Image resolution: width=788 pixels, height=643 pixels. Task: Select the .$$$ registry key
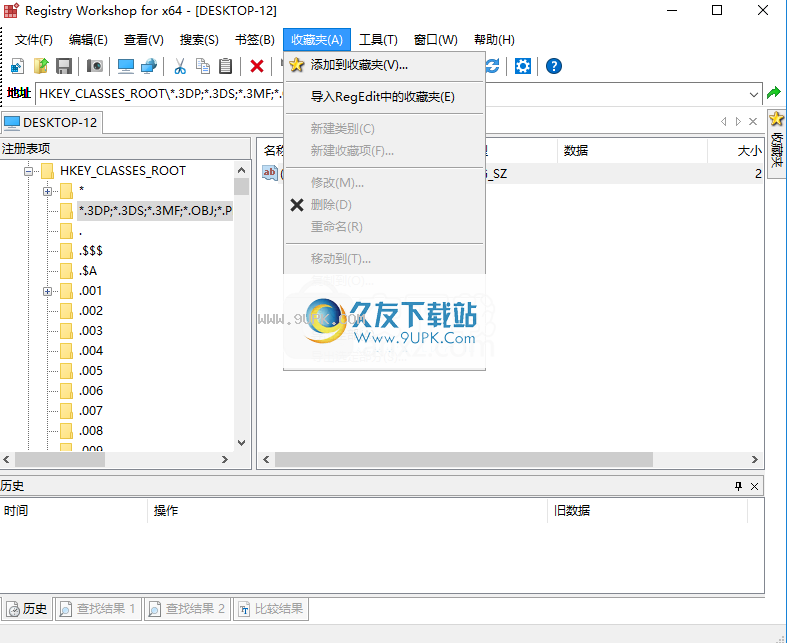pos(90,251)
